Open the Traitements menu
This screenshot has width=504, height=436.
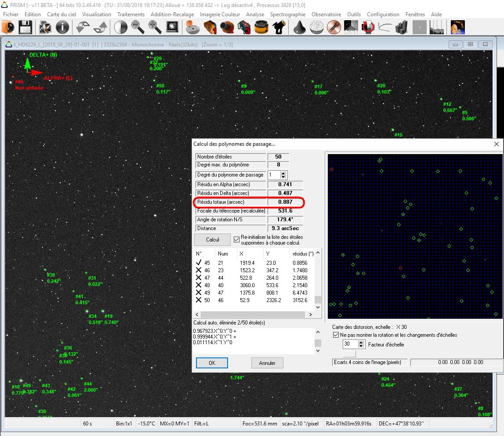click(131, 14)
